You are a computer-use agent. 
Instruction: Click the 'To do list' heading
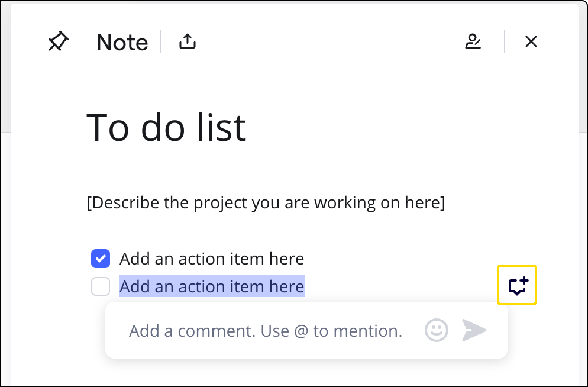(x=166, y=128)
